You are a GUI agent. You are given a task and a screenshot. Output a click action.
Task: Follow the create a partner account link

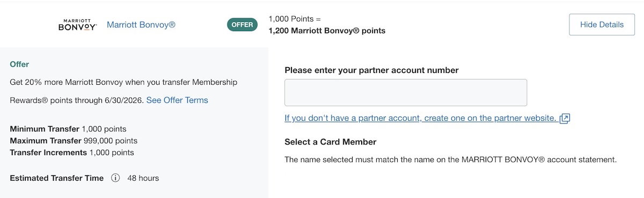420,118
